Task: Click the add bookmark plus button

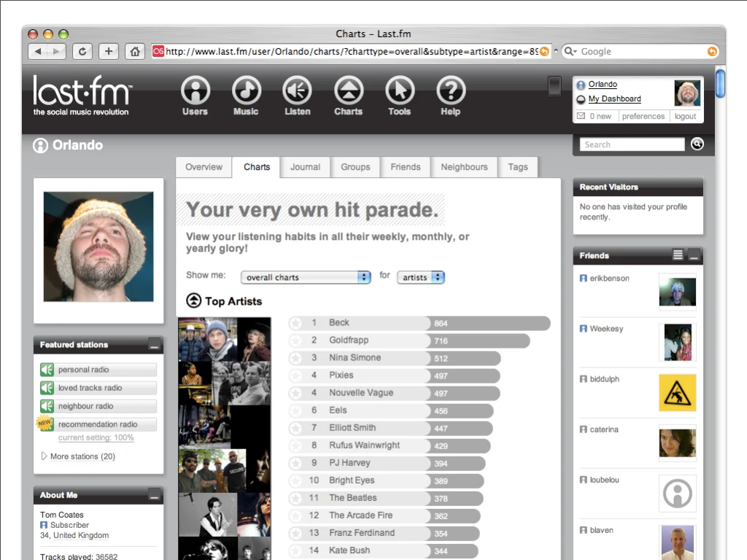Action: [109, 52]
